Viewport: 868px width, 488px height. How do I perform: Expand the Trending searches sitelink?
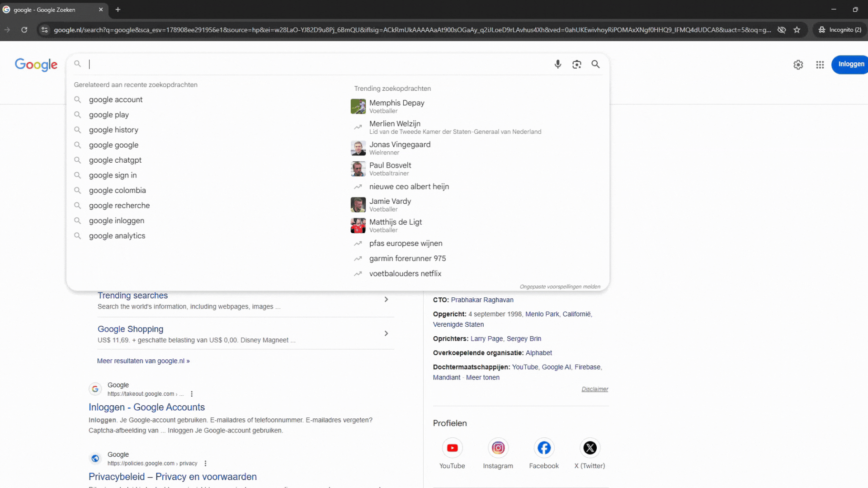(x=386, y=300)
